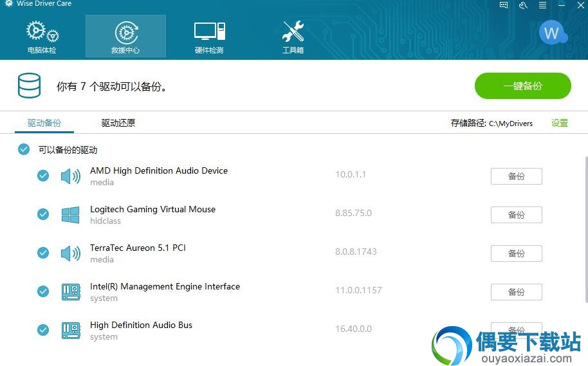Viewport: 588px width, 366px height.
Task: Click 备份 button for TerraTec Aureon
Action: (x=517, y=253)
